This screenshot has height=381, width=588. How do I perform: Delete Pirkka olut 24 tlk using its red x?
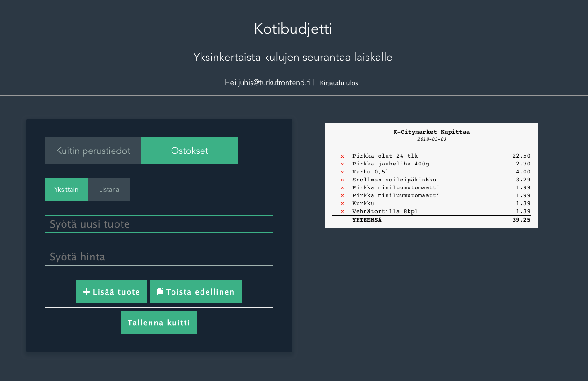[x=342, y=156]
